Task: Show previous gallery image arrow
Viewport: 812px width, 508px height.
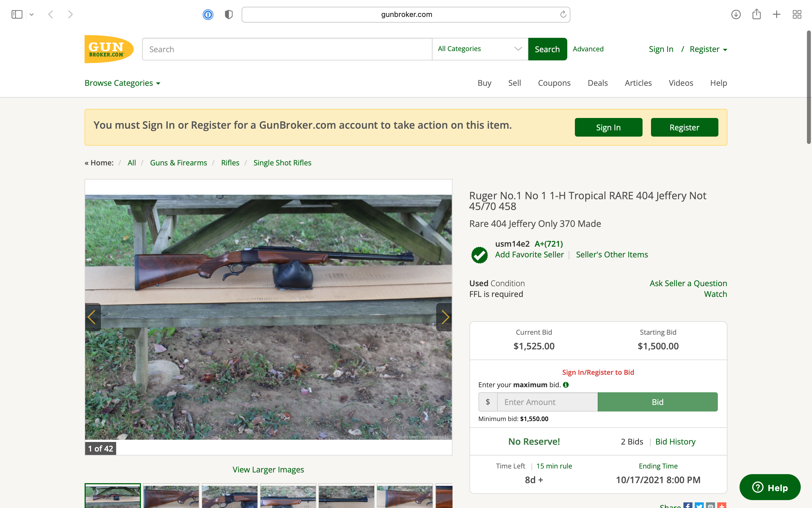Action: coord(92,317)
